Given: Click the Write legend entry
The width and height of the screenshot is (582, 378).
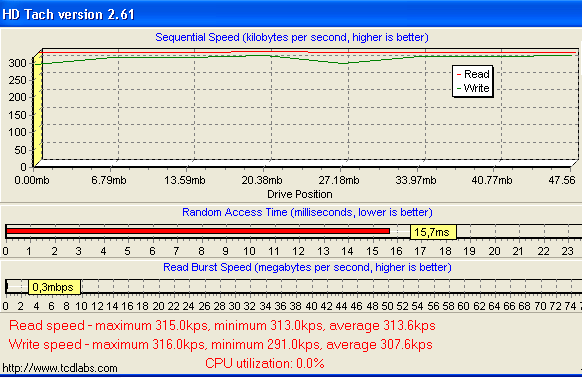Looking at the screenshot, I should point(473,88).
